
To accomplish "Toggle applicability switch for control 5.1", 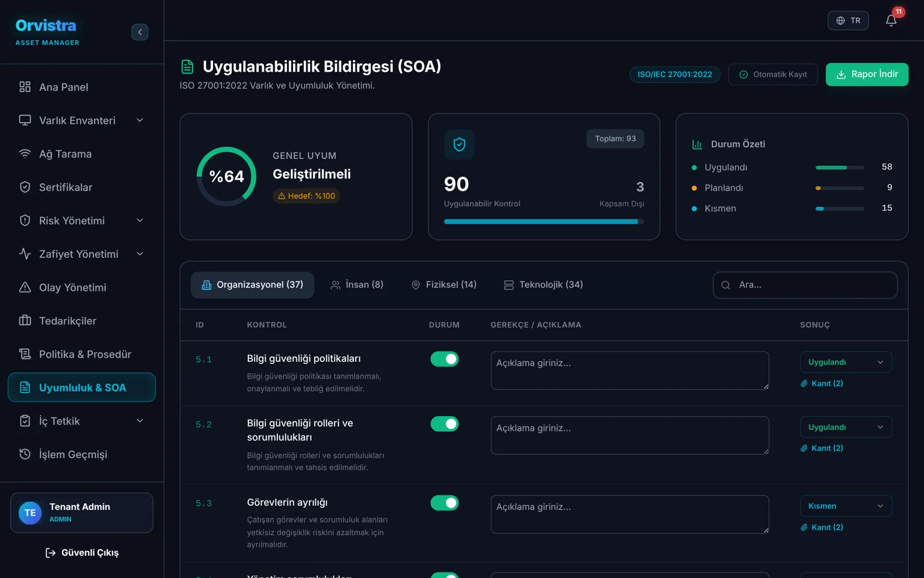I will [x=445, y=359].
